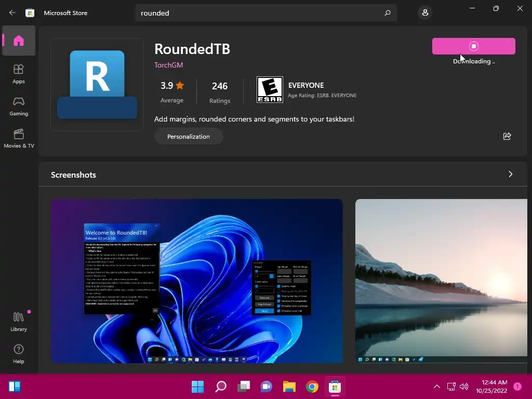Show hidden system tray icons
Viewport: 532px width, 399px height.
click(437, 386)
